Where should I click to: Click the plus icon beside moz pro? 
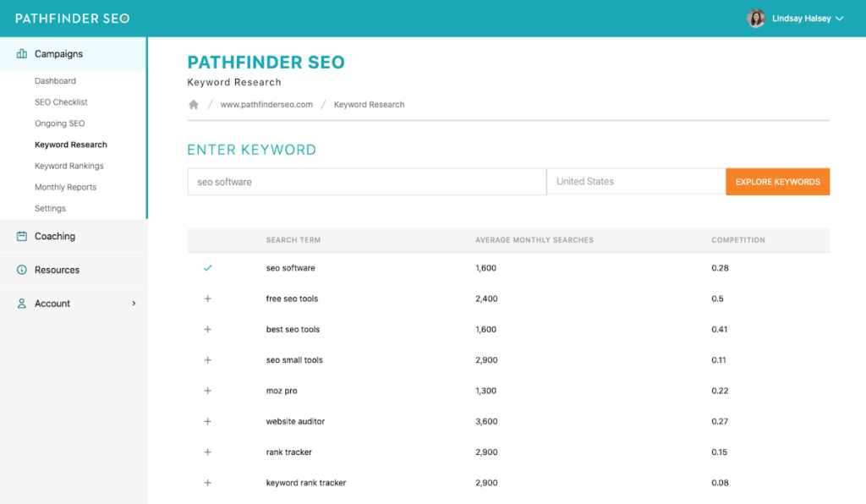(207, 391)
